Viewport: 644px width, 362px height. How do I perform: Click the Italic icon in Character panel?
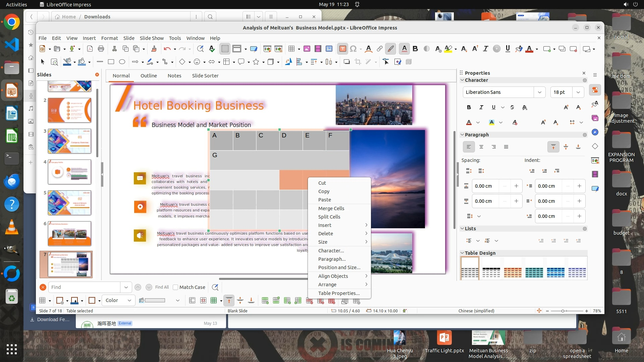tap(481, 107)
